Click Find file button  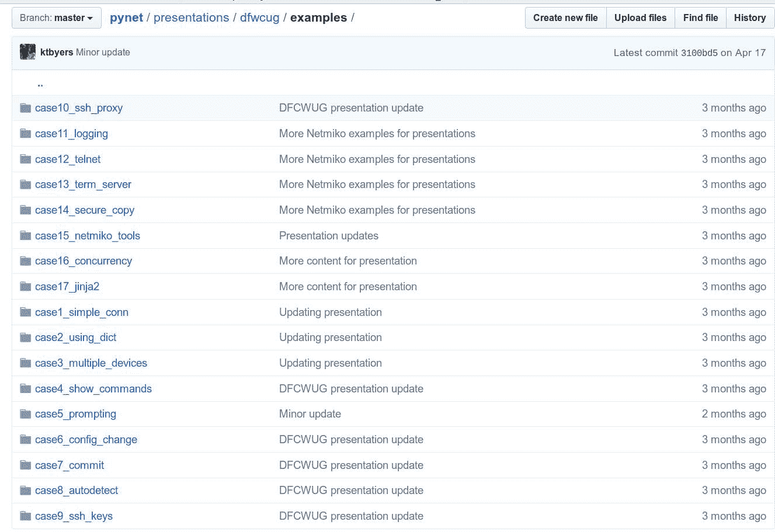pos(700,18)
